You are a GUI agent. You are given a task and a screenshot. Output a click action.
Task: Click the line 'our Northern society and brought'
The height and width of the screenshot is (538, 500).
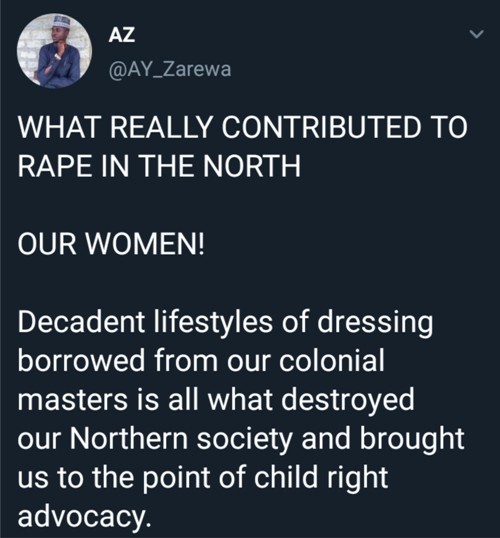(x=241, y=439)
